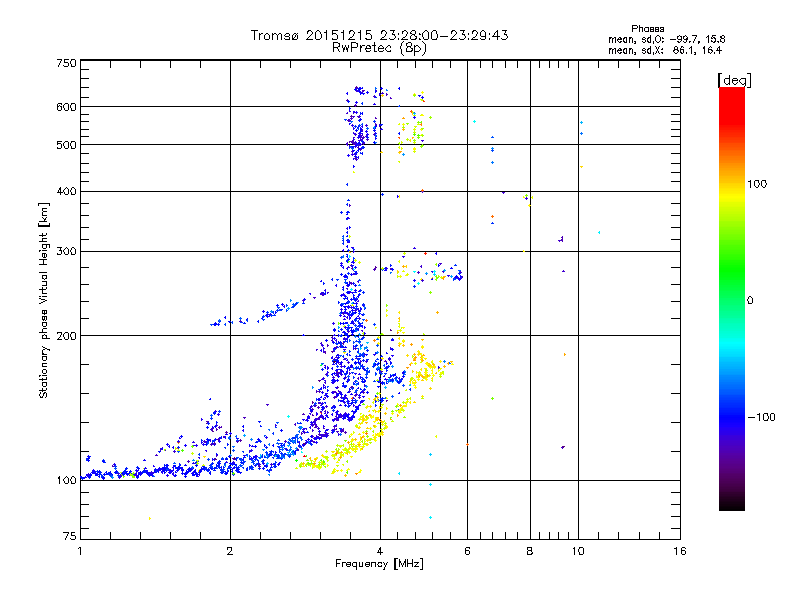Image resolution: width=800 pixels, height=600 pixels.
Task: Click the 'mean, sd,O: -99.7, 15.8' line
Action: point(666,39)
